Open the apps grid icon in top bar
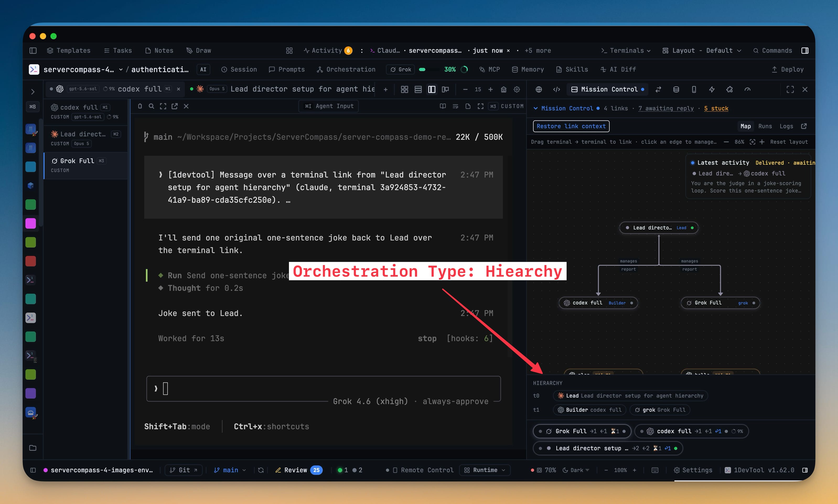Viewport: 838px width, 504px height. (x=289, y=51)
